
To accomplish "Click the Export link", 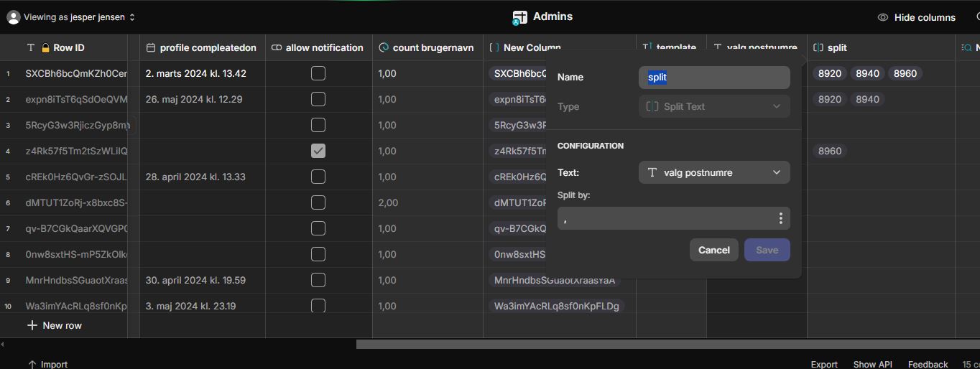I will pos(824,365).
